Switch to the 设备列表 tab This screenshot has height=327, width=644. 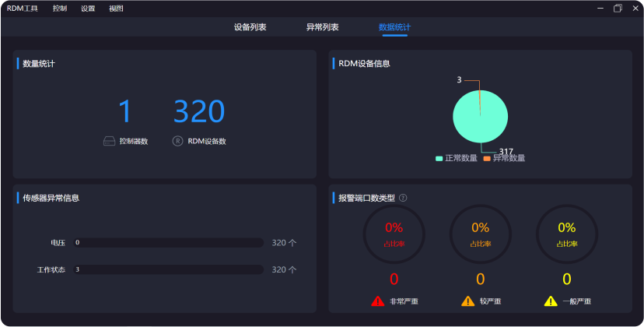[250, 27]
